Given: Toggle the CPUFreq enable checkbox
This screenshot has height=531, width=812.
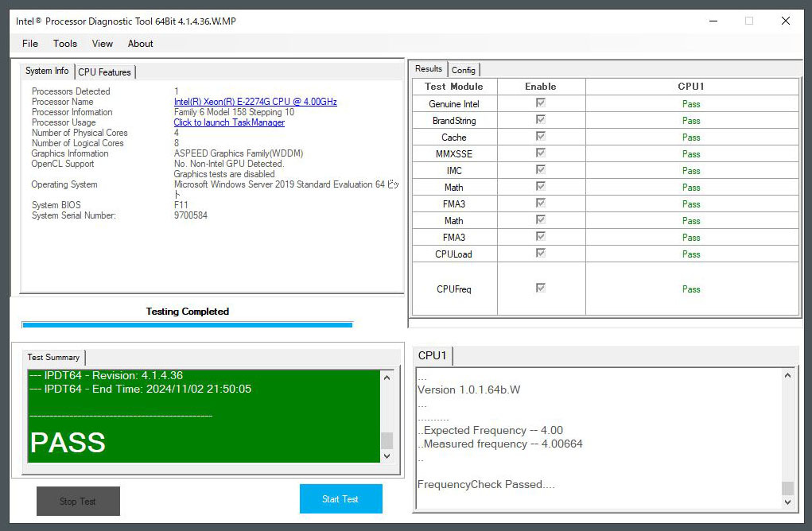Looking at the screenshot, I should click(541, 288).
